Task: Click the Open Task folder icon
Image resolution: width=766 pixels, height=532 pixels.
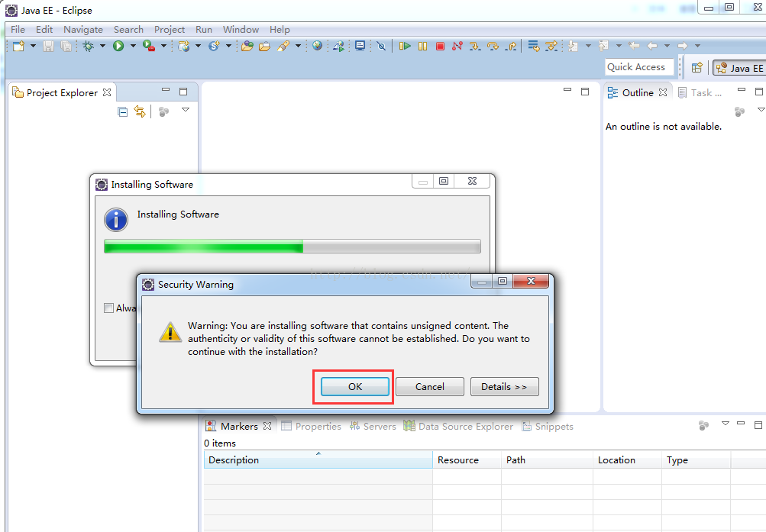Action: 265,47
